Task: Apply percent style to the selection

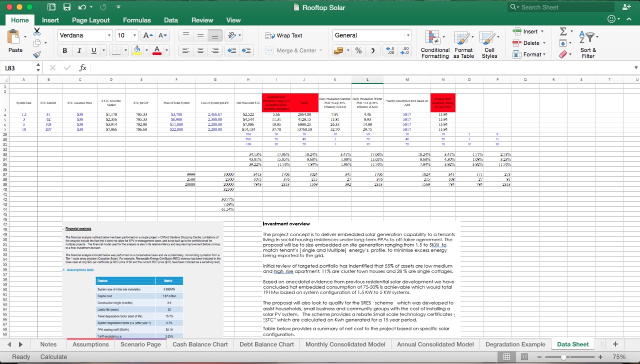Action: 358,50
